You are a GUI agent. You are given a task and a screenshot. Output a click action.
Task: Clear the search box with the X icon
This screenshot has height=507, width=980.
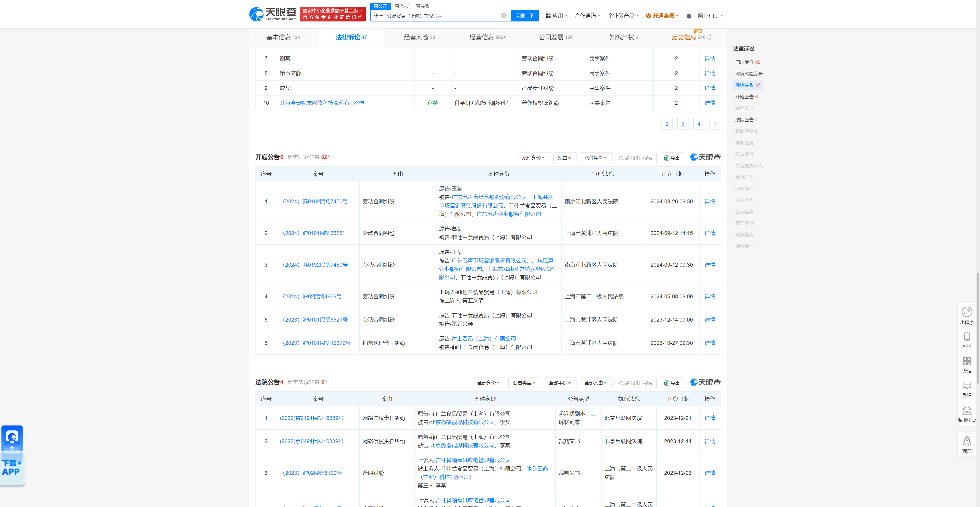(503, 16)
